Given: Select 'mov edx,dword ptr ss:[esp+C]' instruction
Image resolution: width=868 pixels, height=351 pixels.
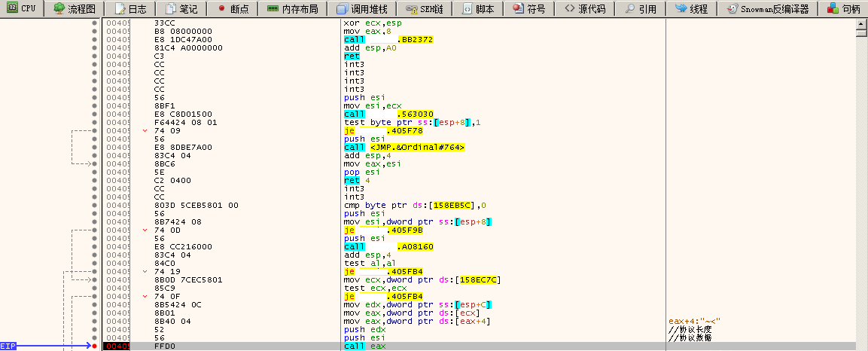Looking at the screenshot, I should point(418,304).
